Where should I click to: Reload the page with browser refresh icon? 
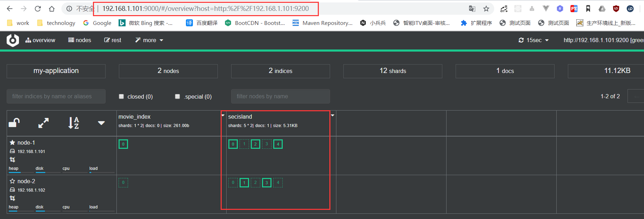(x=38, y=9)
